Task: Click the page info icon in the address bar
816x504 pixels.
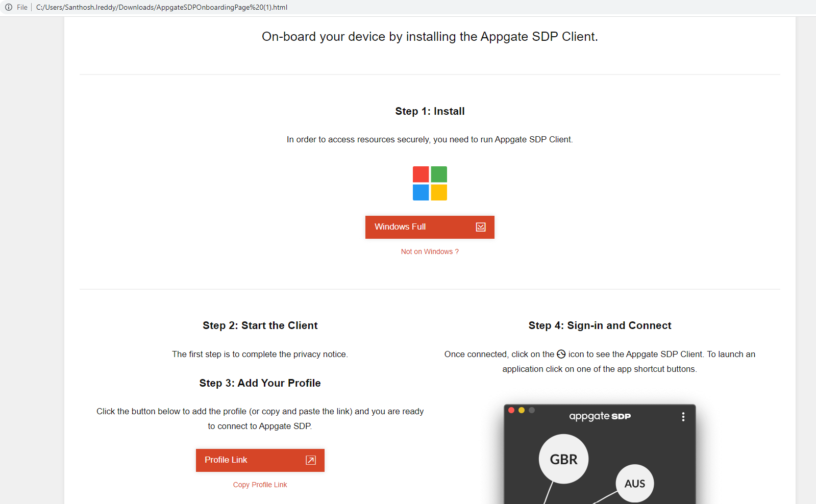Action: [x=9, y=7]
